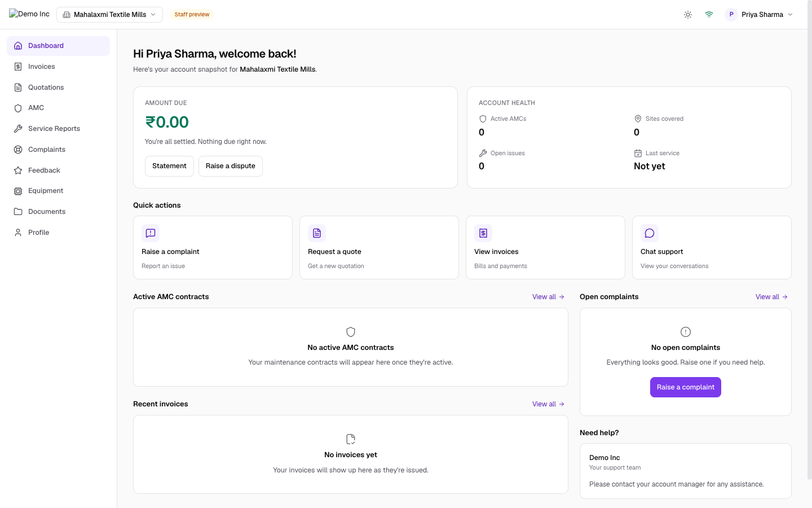Click the shield icon above No active AMC contracts
Viewport: 812px width, 508px height.
[351, 332]
